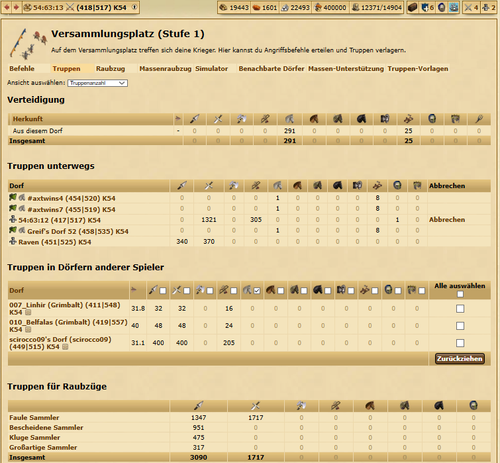This screenshot has width=500, height=463.
Task: Click ram unit icon in Truppen unterwegs header
Action: [357, 185]
